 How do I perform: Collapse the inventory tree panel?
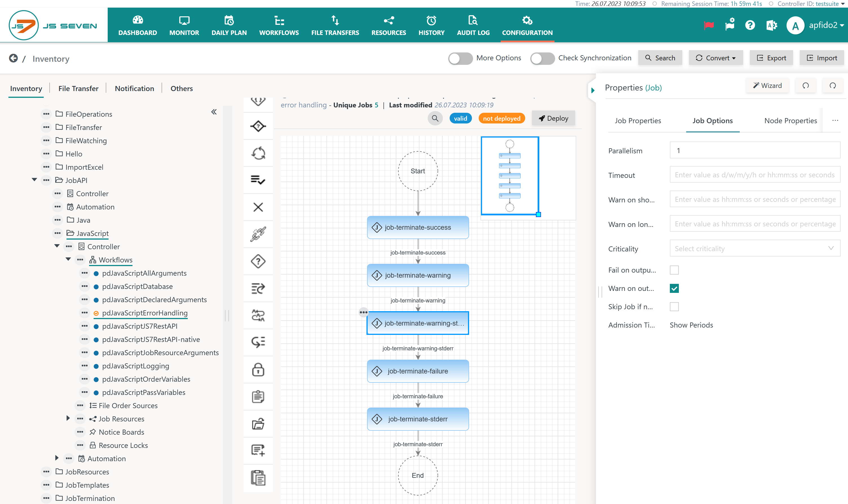pos(214,112)
